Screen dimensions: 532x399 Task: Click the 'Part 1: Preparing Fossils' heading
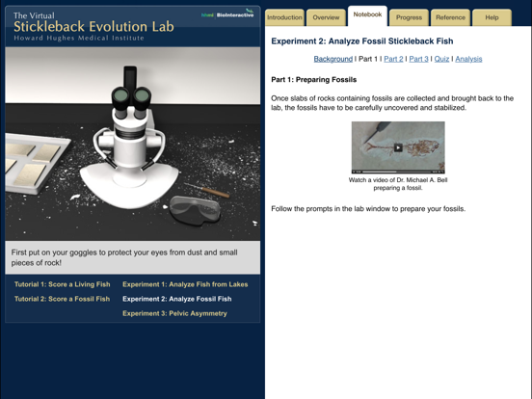[x=314, y=80]
